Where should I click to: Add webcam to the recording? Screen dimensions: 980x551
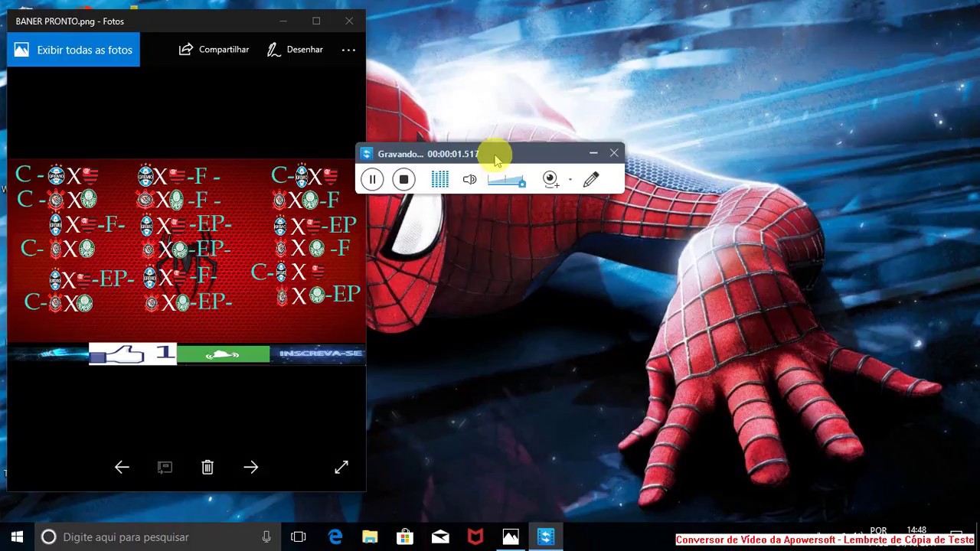(x=550, y=180)
